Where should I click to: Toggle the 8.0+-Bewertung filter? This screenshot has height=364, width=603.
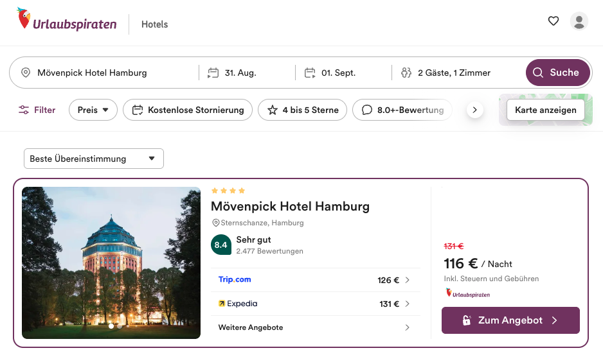tap(402, 110)
